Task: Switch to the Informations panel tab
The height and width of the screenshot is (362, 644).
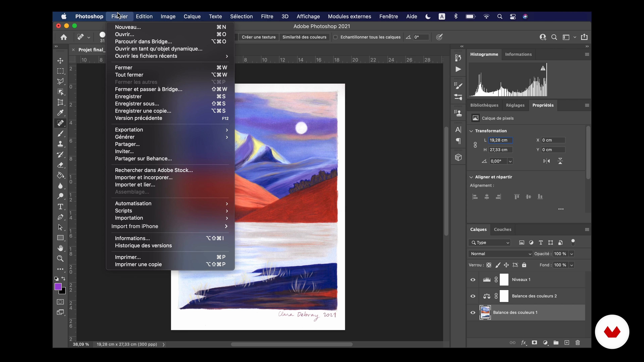Action: pos(518,54)
